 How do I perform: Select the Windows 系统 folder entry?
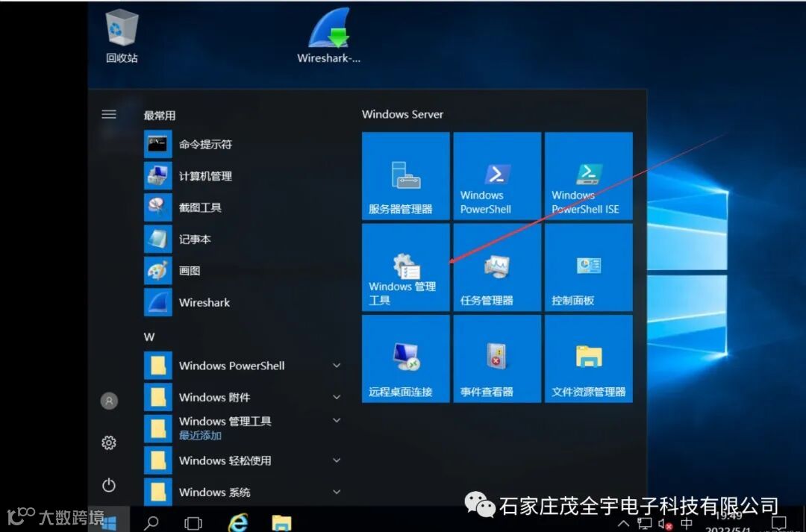tap(242, 492)
